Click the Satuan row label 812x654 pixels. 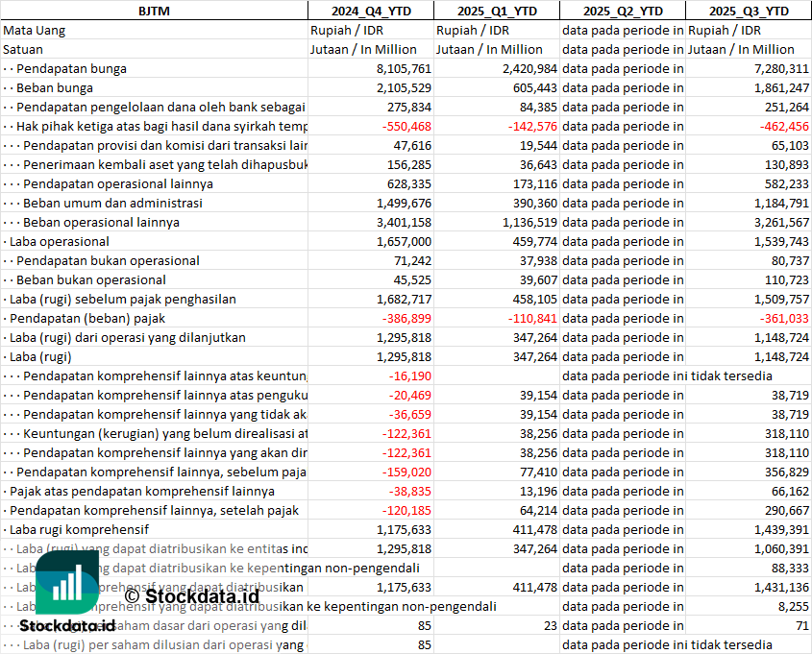[x=23, y=50]
